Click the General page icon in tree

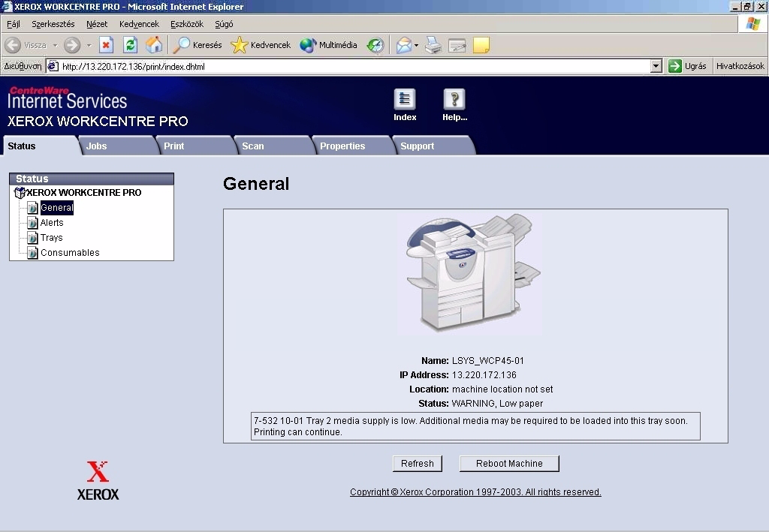tap(32, 208)
